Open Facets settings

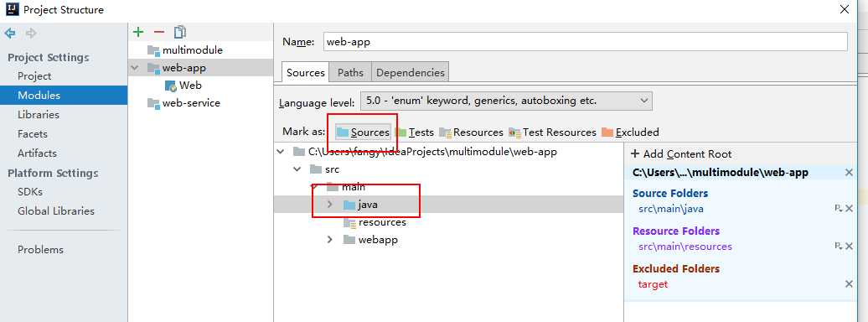(32, 134)
